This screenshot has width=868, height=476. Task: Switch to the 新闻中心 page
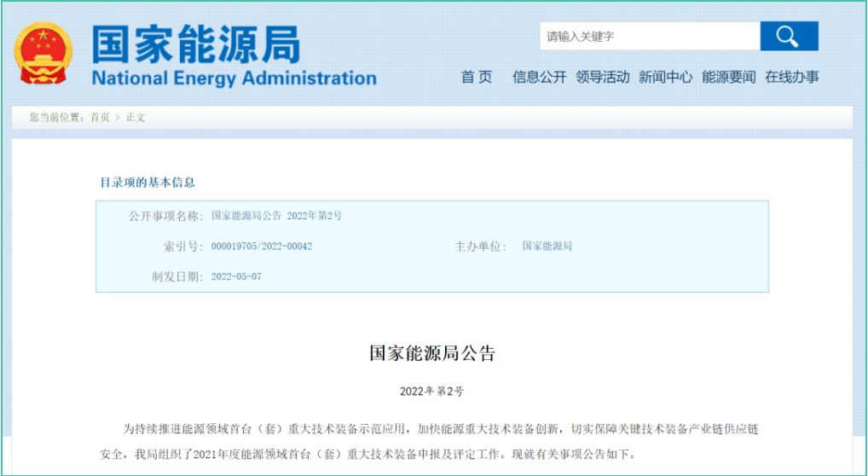(665, 77)
